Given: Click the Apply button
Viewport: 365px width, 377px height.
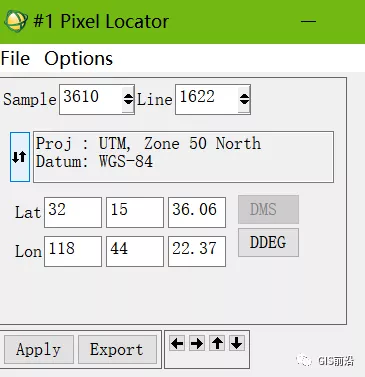Looking at the screenshot, I should (x=39, y=349).
